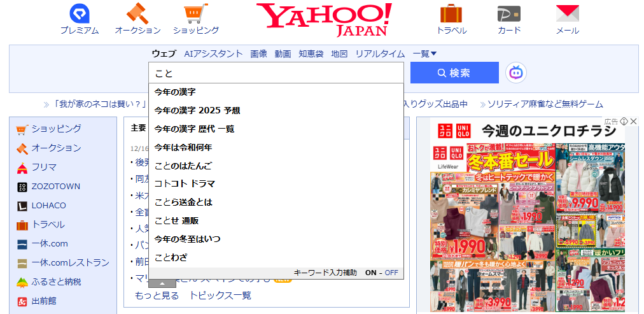Click sidebar 一休.comレストラン icon

click(22, 263)
